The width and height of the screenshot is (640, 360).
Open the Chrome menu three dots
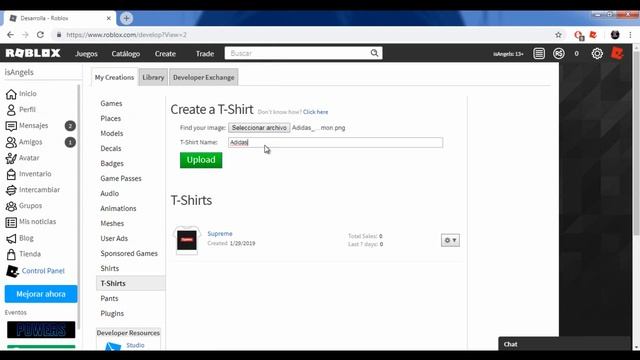(x=630, y=35)
